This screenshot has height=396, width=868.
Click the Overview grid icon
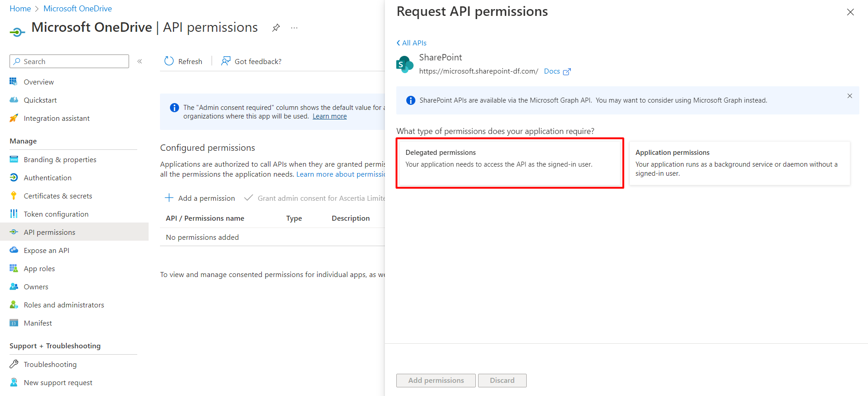coord(14,82)
